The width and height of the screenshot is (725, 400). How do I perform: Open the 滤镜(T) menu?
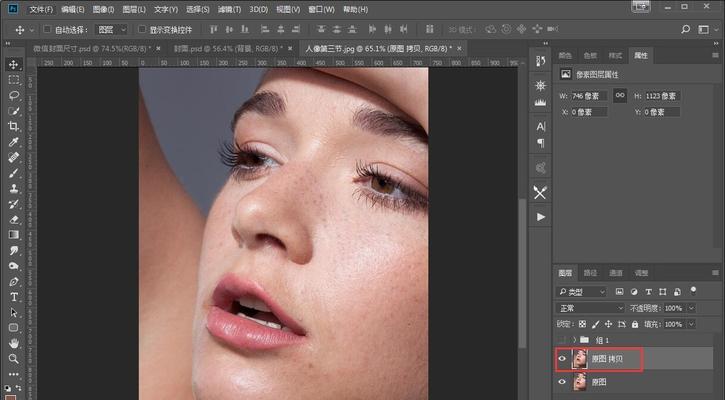point(229,9)
